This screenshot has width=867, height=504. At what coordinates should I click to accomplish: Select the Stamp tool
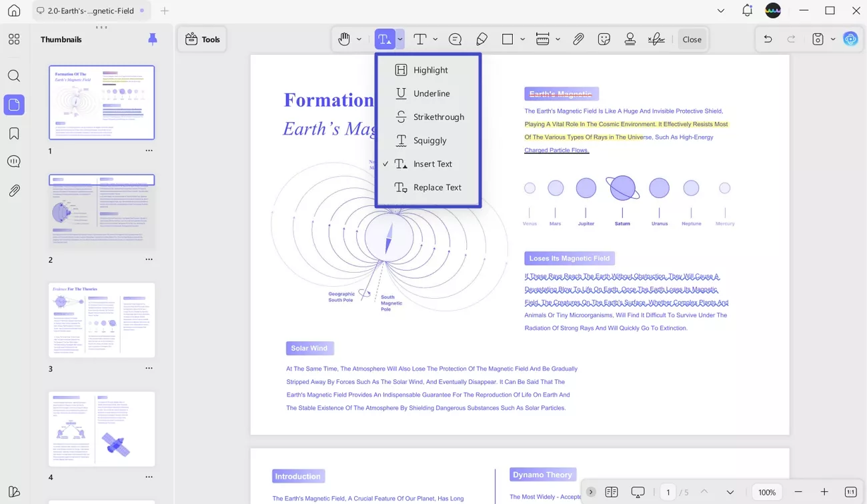pyautogui.click(x=630, y=39)
